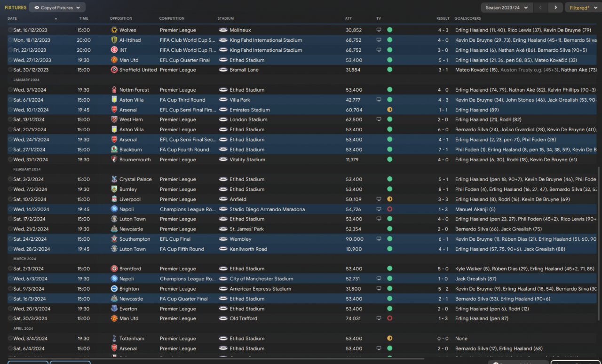Open the Filtered* filter dropdown
This screenshot has height=364, width=602.
pos(582,8)
